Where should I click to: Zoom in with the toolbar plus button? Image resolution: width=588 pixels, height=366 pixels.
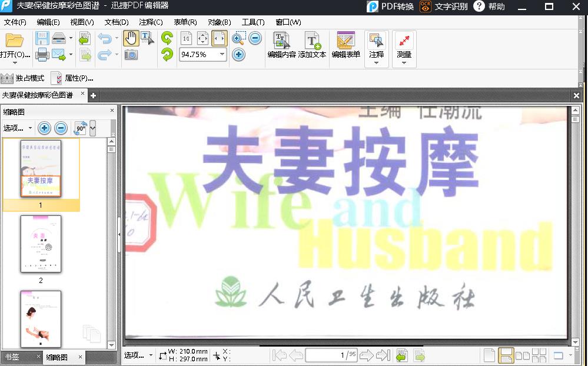click(238, 55)
